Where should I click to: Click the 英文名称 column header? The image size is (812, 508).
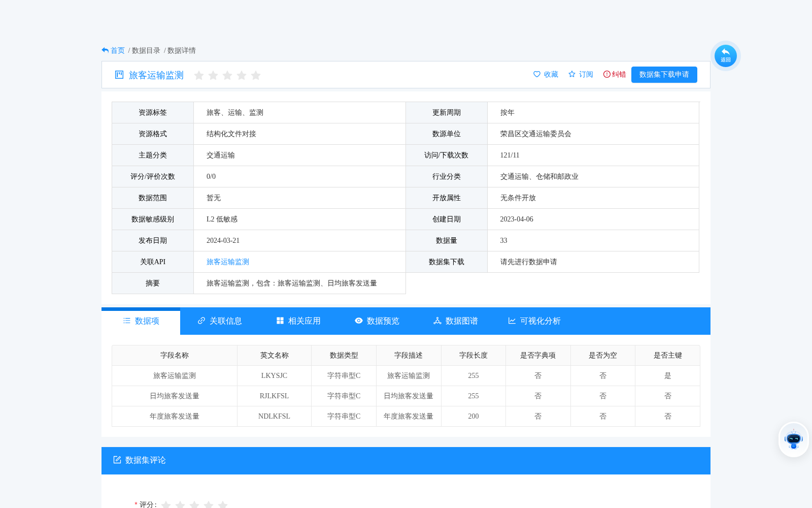(274, 355)
